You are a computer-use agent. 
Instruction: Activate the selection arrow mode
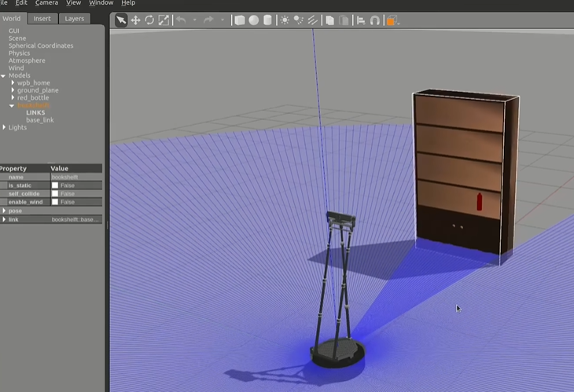tap(121, 20)
